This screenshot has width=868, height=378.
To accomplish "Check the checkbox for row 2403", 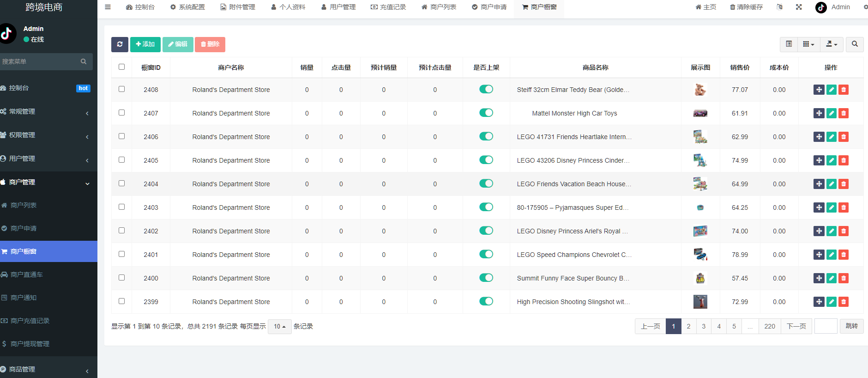I will point(122,207).
